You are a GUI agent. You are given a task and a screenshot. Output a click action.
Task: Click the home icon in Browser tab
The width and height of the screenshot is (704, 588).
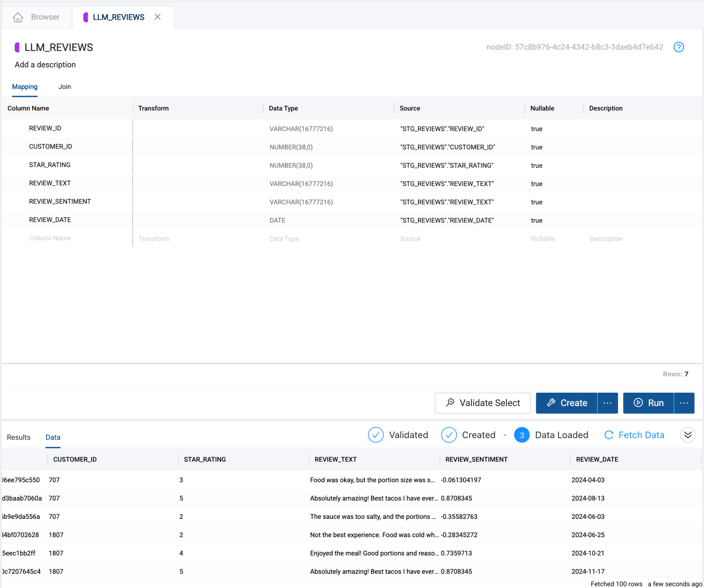point(18,17)
